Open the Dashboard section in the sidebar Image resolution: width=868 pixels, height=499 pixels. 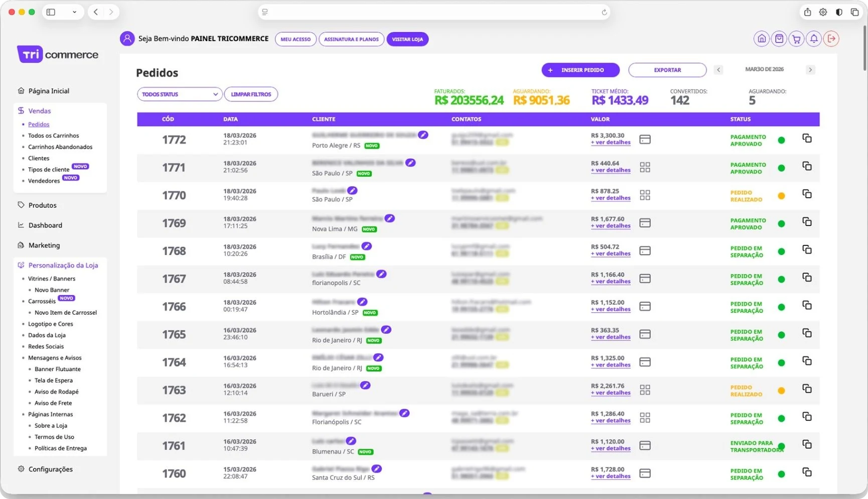45,225
